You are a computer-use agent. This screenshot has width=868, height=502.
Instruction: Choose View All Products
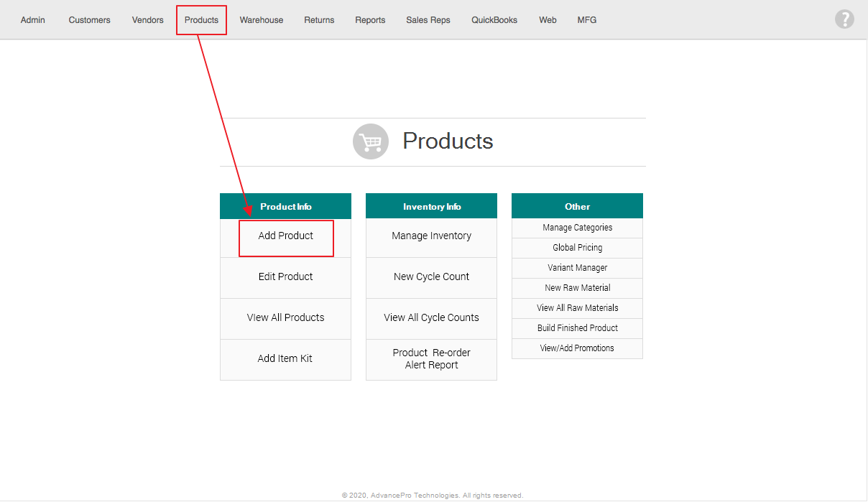click(286, 318)
